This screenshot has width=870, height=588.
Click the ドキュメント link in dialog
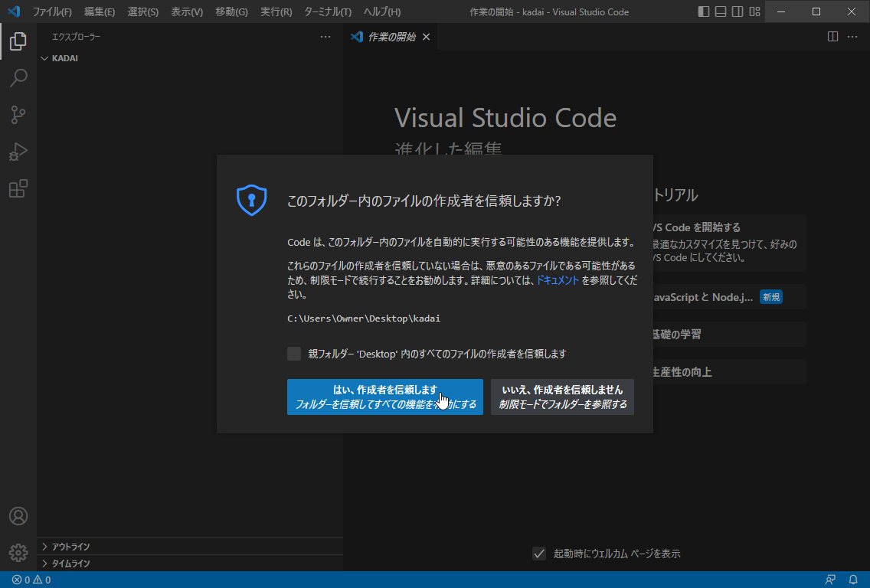coord(557,281)
